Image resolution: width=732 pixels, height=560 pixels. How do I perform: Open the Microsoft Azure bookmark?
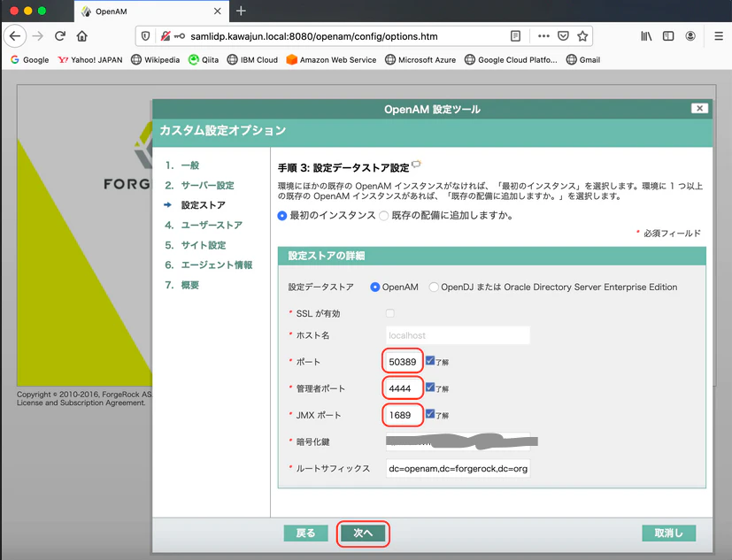pos(420,60)
